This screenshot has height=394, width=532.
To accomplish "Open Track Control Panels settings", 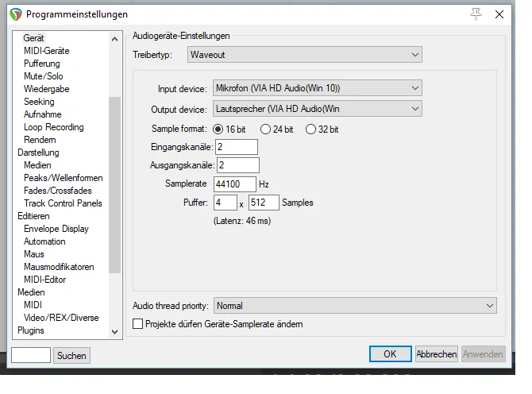I will click(x=63, y=203).
